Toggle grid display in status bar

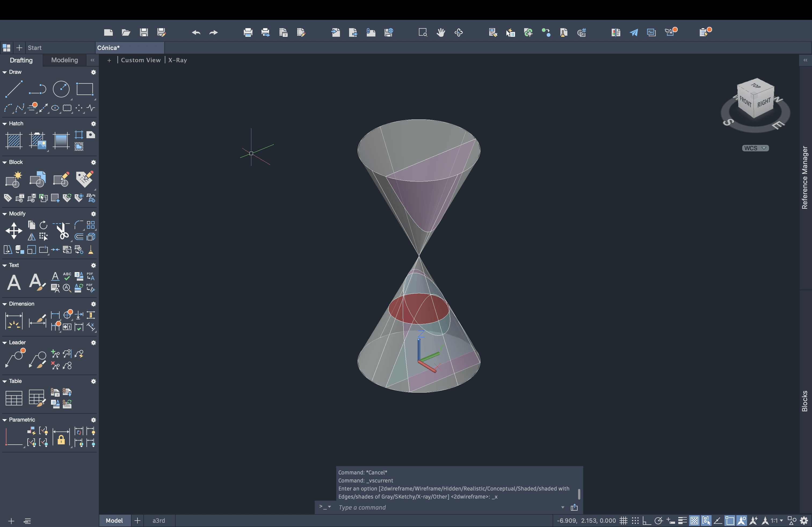coord(623,521)
